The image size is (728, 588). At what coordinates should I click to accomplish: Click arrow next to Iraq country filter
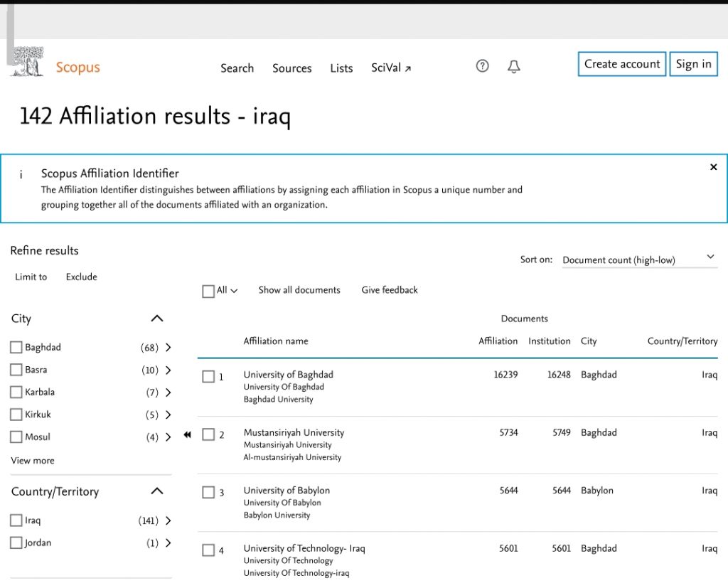168,520
